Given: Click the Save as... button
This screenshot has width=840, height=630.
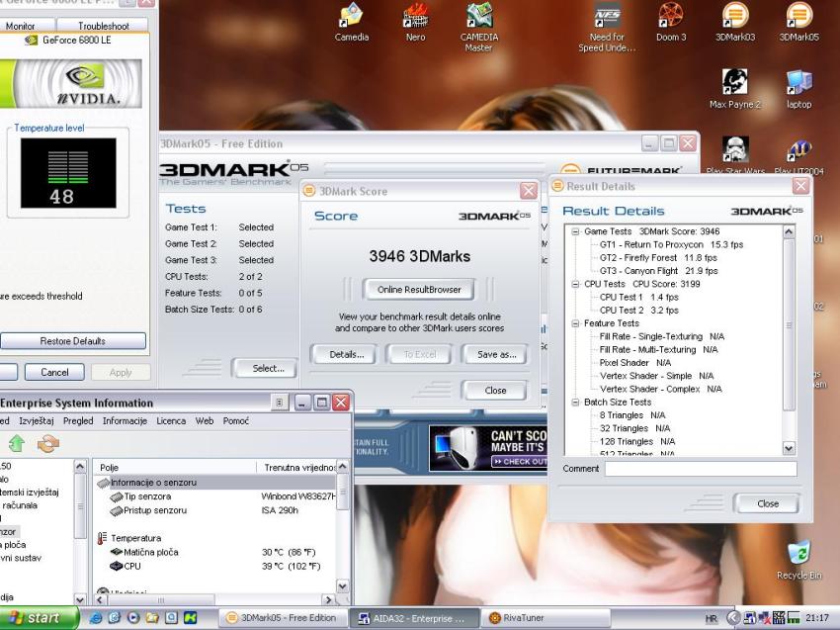Looking at the screenshot, I should pyautogui.click(x=496, y=354).
